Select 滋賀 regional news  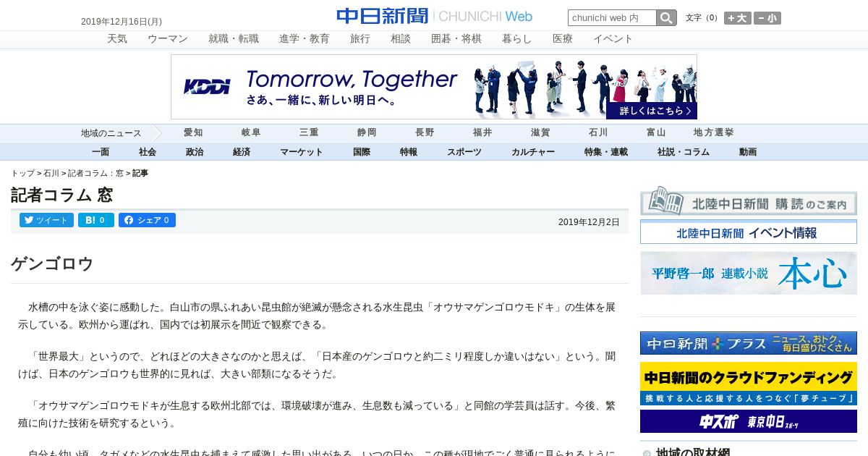coord(540,133)
